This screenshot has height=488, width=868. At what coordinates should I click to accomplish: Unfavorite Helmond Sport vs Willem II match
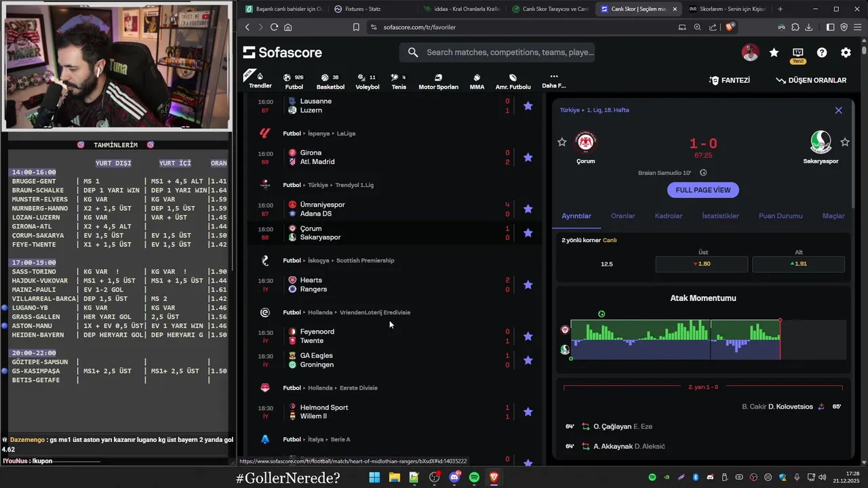tap(528, 411)
